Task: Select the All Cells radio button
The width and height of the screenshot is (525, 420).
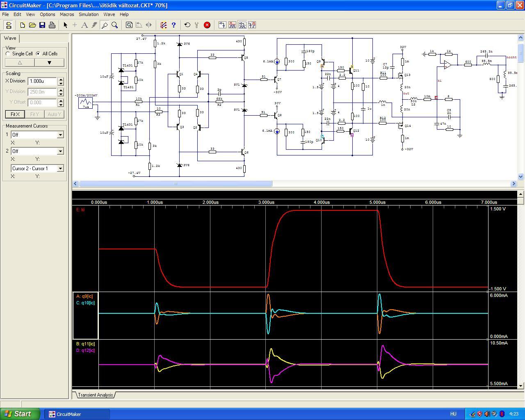Action: (38, 54)
